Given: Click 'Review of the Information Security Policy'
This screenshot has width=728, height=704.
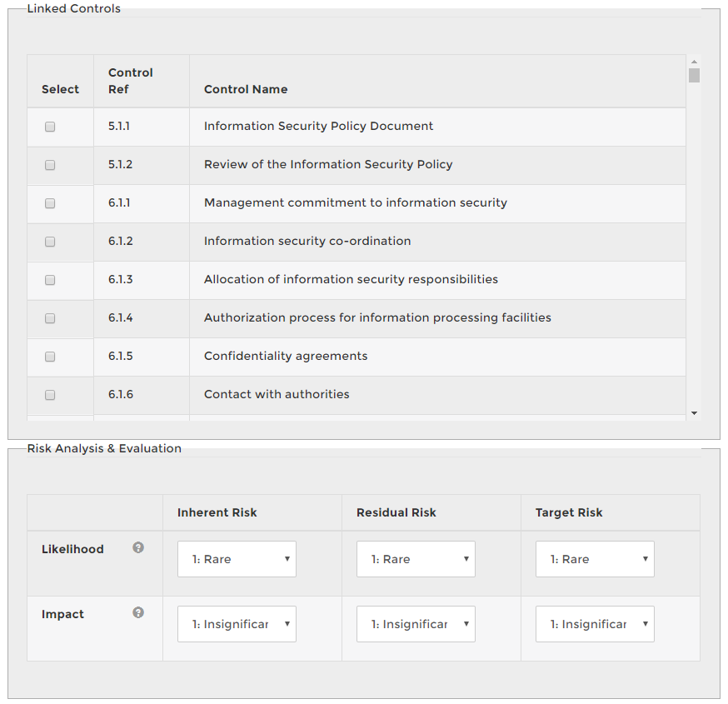Looking at the screenshot, I should [328, 164].
